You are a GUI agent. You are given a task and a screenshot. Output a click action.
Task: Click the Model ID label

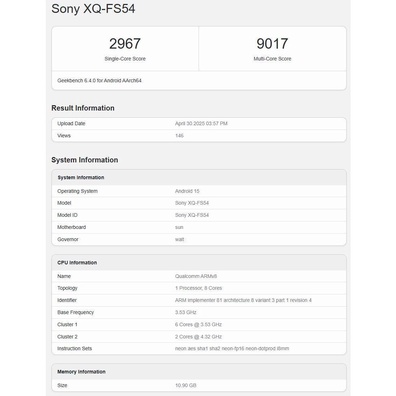[x=67, y=215]
